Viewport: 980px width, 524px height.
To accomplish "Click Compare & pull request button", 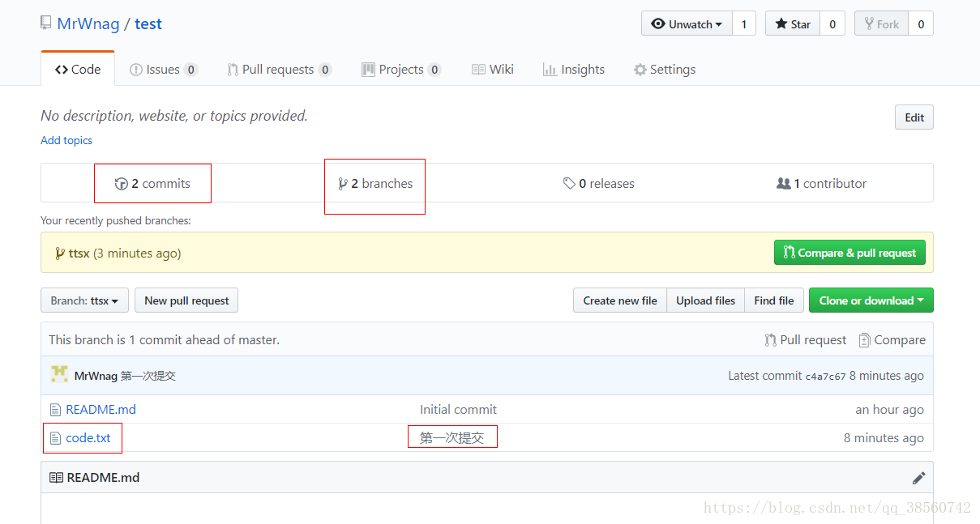I will 849,253.
